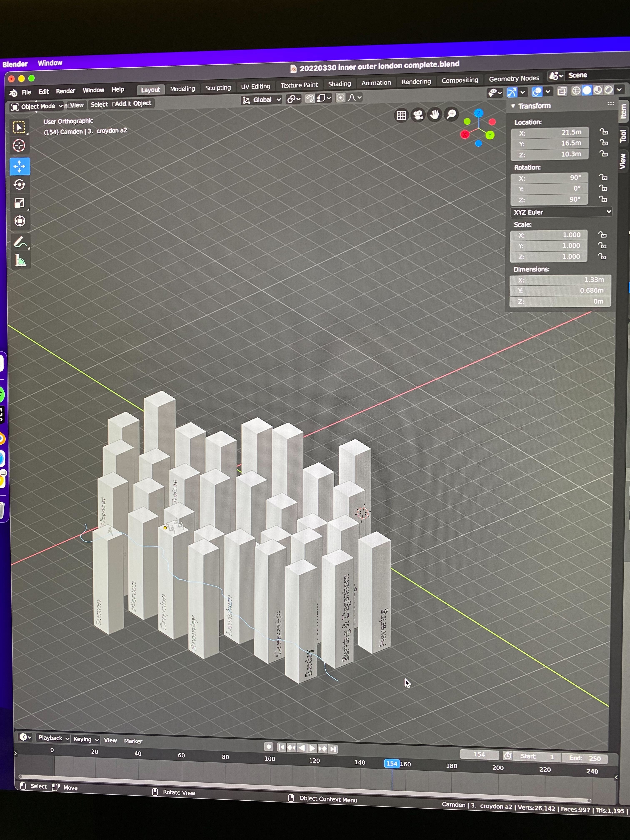Screen dimensions: 630x840
Task: Toggle the proportional editing button
Action: 341,98
